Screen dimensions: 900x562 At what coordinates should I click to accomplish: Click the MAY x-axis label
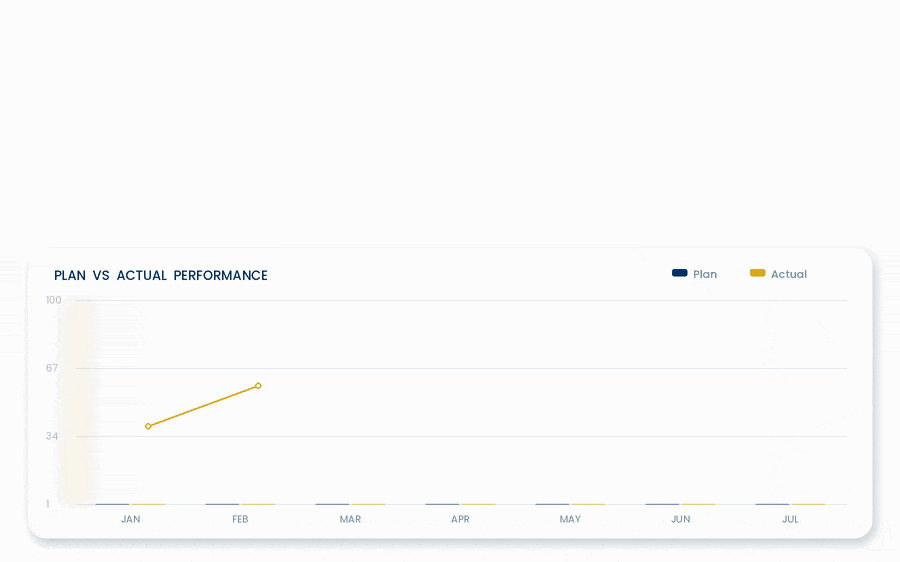(570, 519)
